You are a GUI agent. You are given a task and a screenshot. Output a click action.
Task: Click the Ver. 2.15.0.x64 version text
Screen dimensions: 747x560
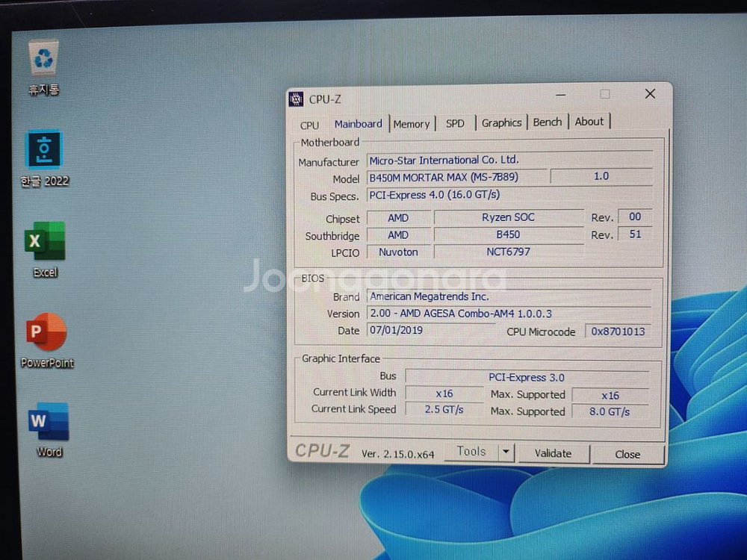(398, 454)
